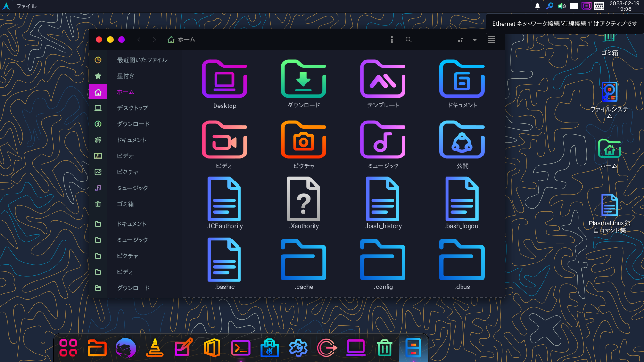The height and width of the screenshot is (362, 644).
Task: Select the .bash_logout file
Action: (x=462, y=204)
